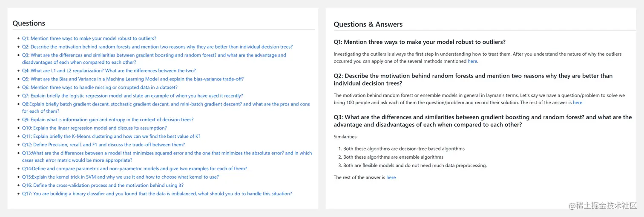Screen dimensions: 644x217
Task: Open the Q4 L1 and L2 regularization link
Action: pos(109,71)
